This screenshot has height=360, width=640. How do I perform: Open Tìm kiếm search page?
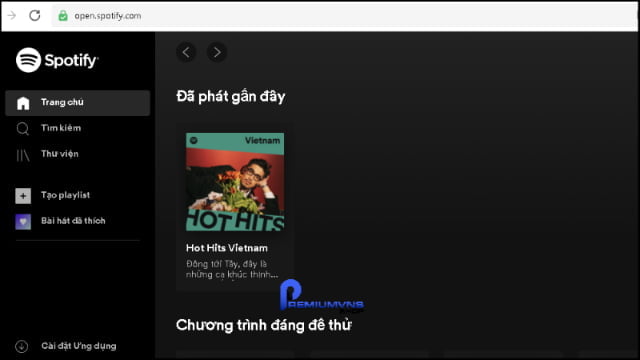pyautogui.click(x=61, y=128)
